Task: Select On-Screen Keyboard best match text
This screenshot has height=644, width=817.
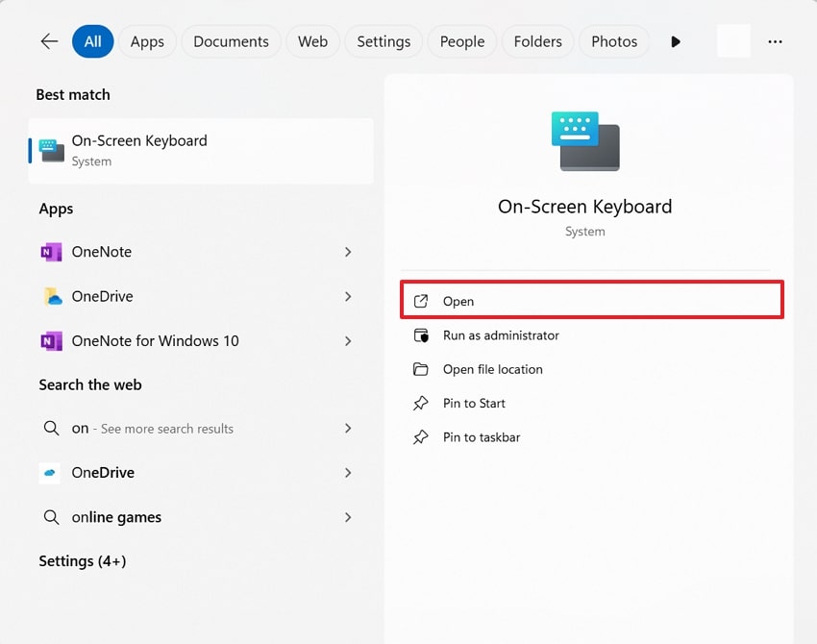Action: [x=139, y=140]
